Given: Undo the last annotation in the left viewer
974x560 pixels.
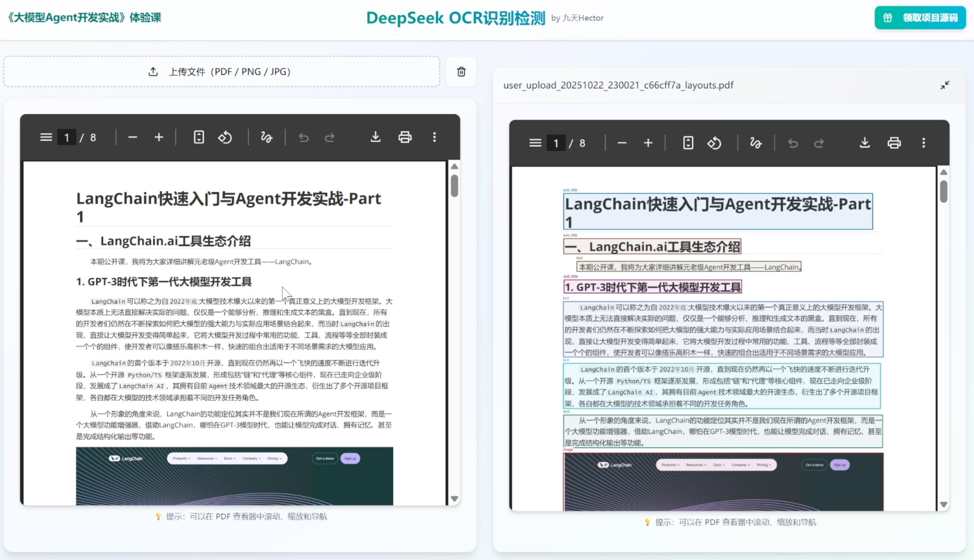Looking at the screenshot, I should [x=303, y=137].
